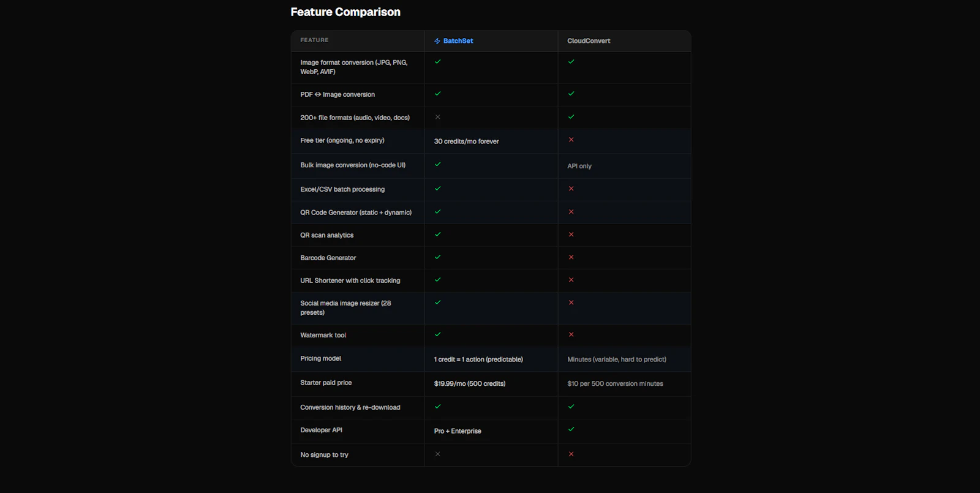Image resolution: width=980 pixels, height=493 pixels.
Task: Click 'Excel/CSV batch processing' label
Action: pos(342,189)
